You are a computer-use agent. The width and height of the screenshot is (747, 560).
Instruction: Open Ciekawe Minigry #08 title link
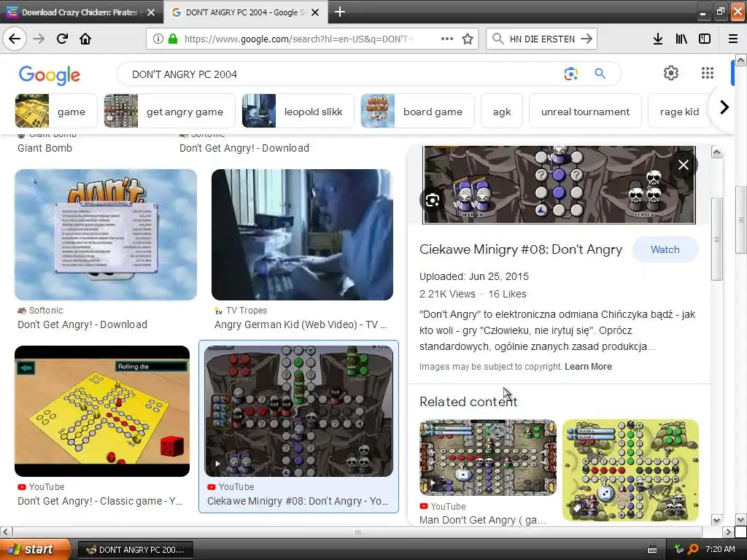pos(521,249)
